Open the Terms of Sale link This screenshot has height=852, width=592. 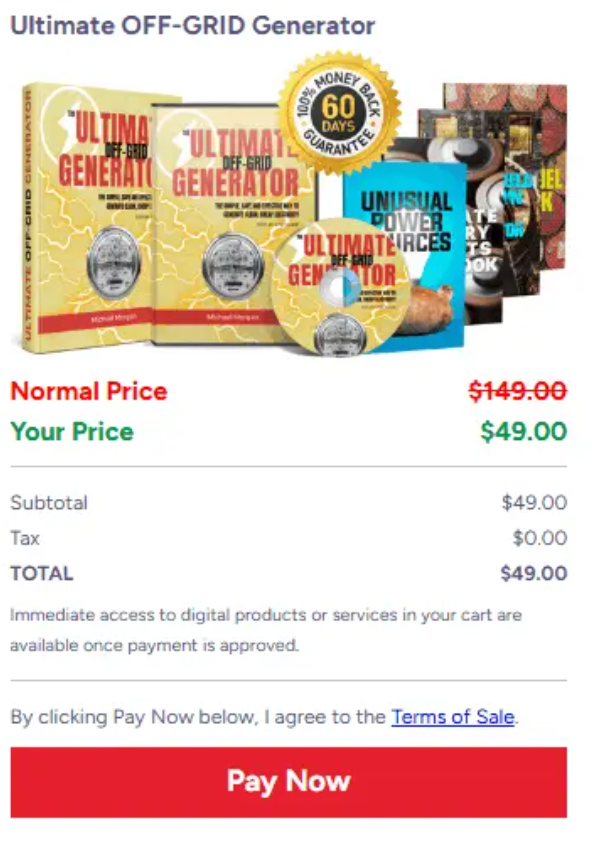(x=452, y=717)
